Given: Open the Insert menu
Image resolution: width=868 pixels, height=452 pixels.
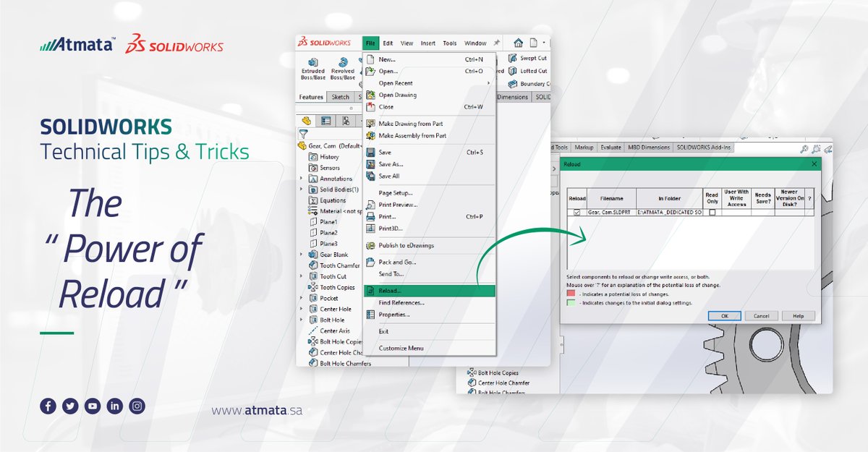Looking at the screenshot, I should [428, 43].
